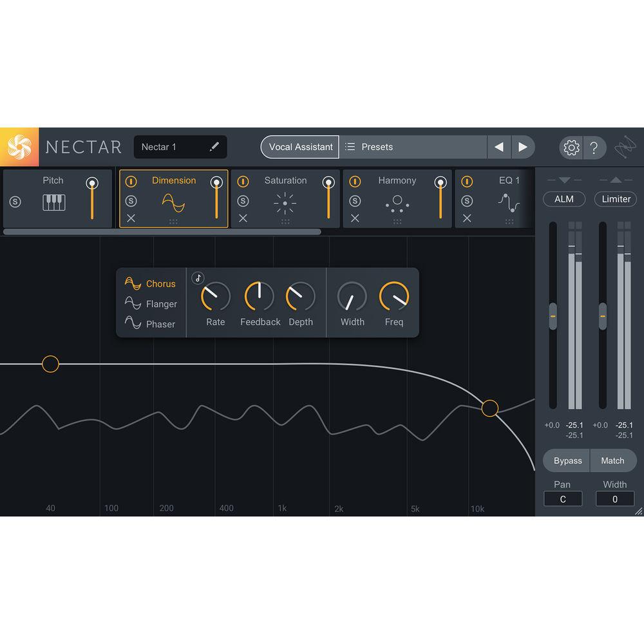This screenshot has width=644, height=644.
Task: Toggle the Dimension module power button
Action: pos(130,181)
